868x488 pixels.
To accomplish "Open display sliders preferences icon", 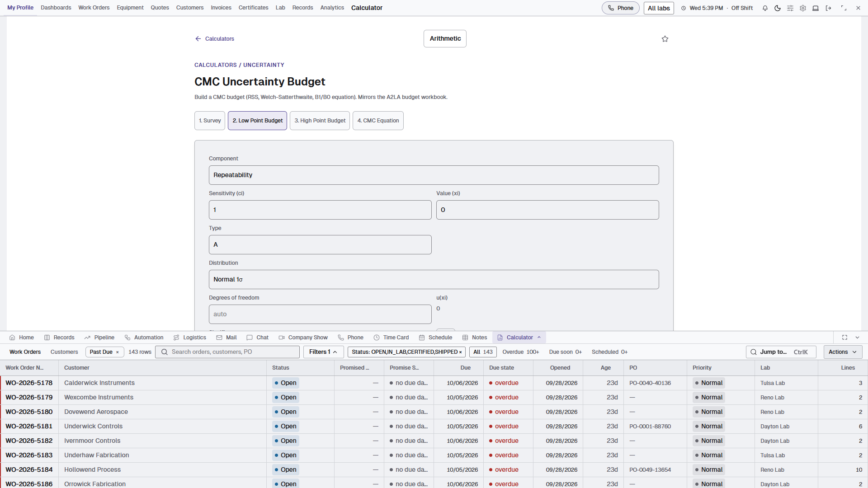I will 790,8.
